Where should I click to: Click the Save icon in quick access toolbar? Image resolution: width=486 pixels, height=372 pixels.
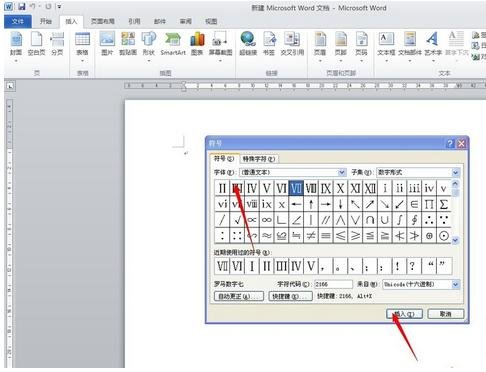(x=21, y=7)
